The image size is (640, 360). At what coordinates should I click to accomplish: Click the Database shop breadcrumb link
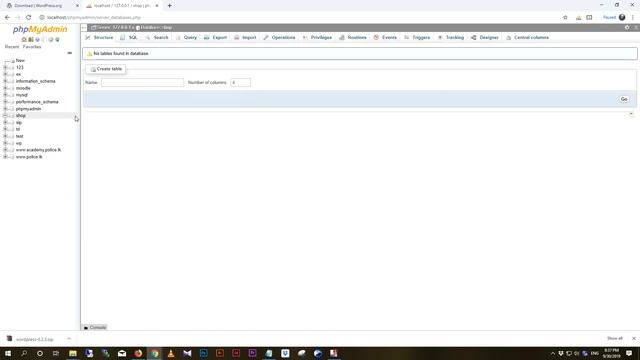click(154, 27)
